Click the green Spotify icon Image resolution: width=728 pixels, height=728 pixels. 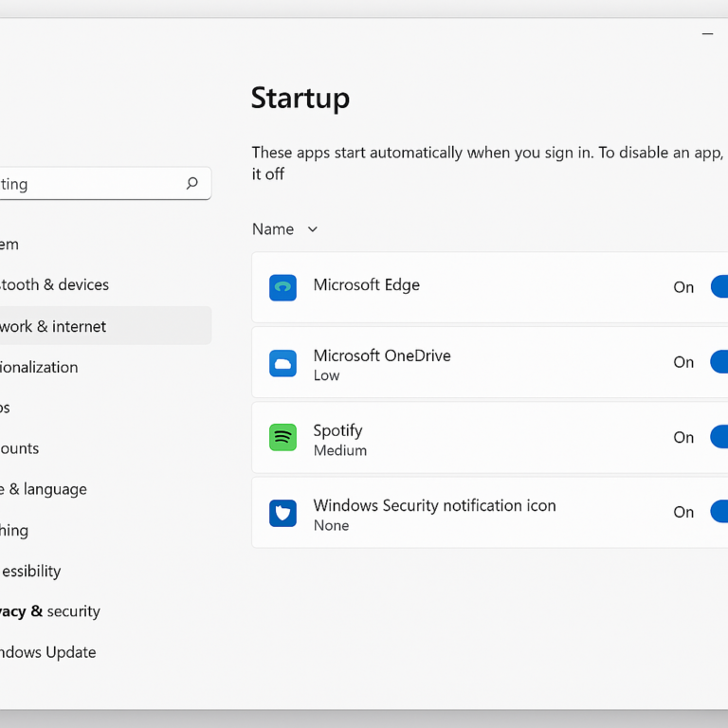pyautogui.click(x=282, y=438)
